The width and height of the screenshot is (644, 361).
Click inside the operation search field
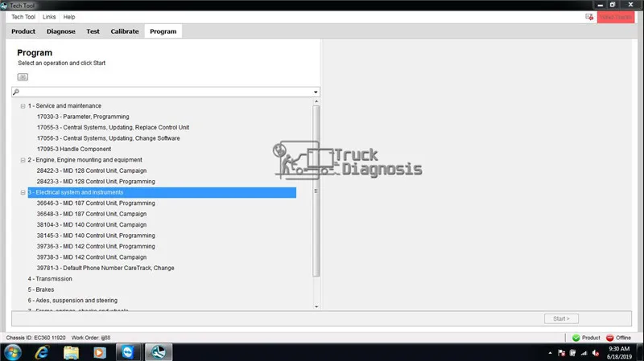point(166,92)
